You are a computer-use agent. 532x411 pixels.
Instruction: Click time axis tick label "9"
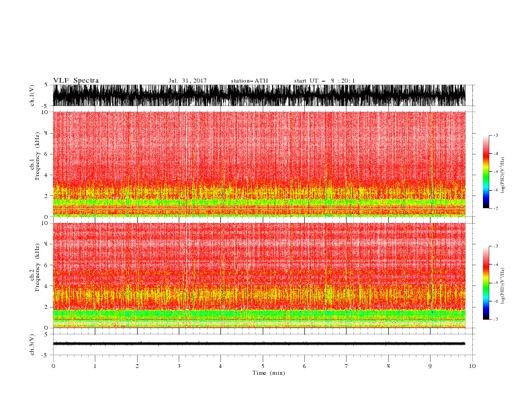[430, 366]
